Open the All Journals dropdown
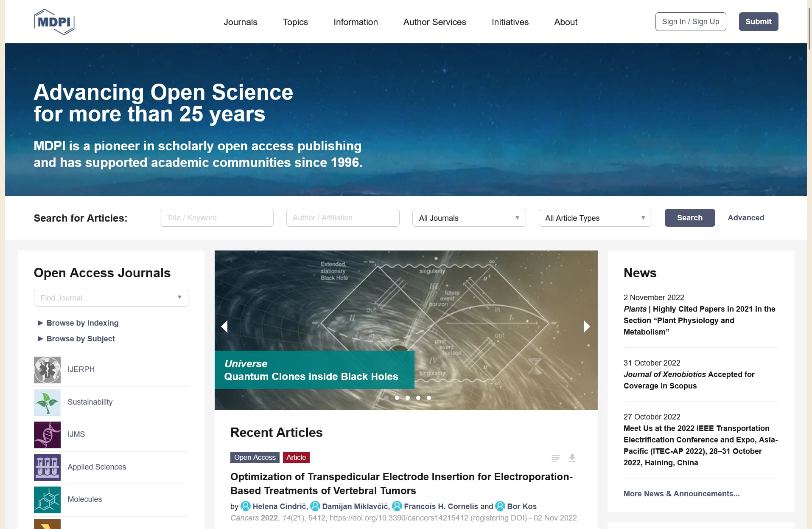The width and height of the screenshot is (812, 529). pyautogui.click(x=469, y=218)
